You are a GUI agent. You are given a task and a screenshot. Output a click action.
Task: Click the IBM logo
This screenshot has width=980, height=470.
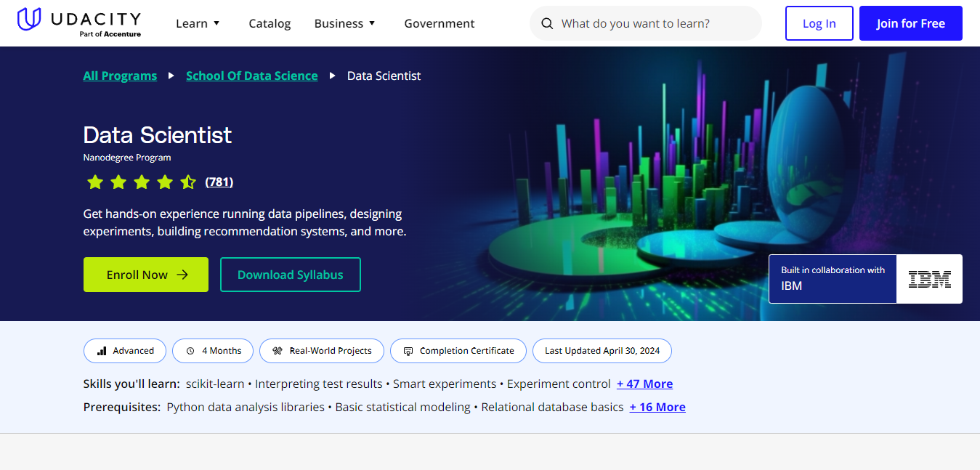tap(929, 279)
